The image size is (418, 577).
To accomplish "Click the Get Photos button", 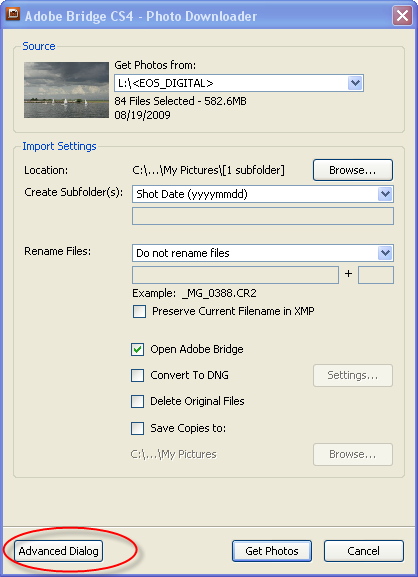I will tap(272, 551).
